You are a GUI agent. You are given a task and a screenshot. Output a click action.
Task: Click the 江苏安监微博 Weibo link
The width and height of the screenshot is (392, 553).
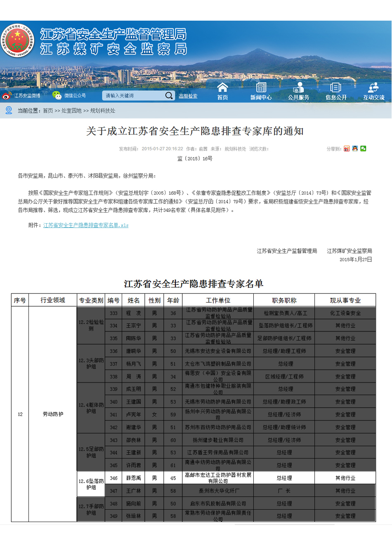tap(27, 96)
